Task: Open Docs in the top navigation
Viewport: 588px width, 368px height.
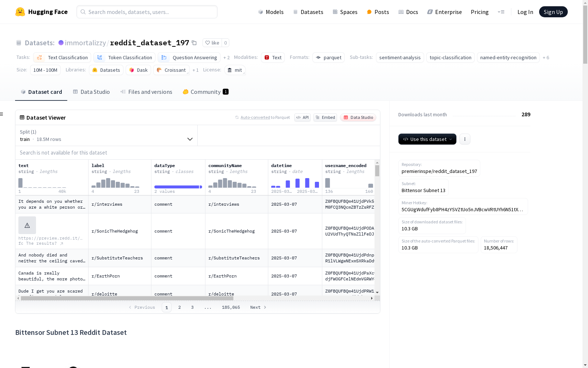Action: [408, 12]
